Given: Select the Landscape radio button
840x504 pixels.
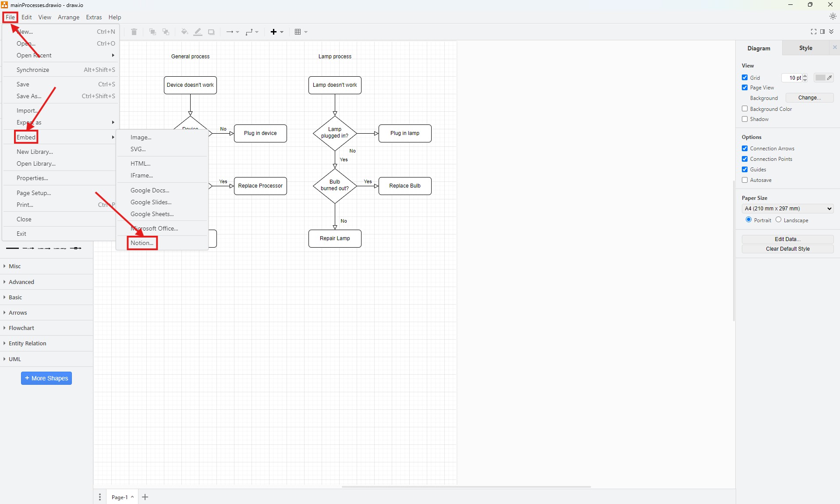Looking at the screenshot, I should pos(779,220).
